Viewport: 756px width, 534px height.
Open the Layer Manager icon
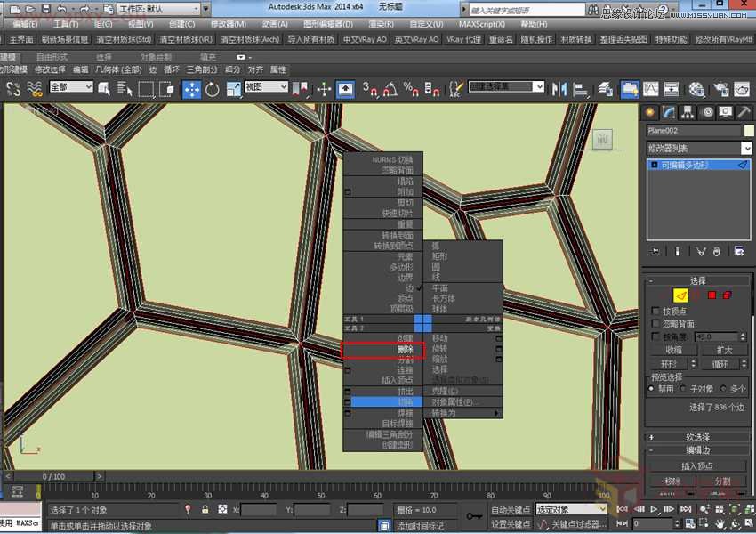coord(606,89)
